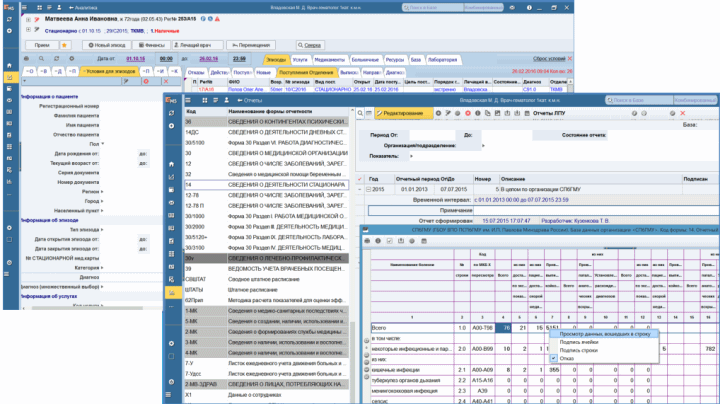The width and height of the screenshot is (720, 404).
Task: Expand the tree node next to patient name
Action: click(28, 20)
